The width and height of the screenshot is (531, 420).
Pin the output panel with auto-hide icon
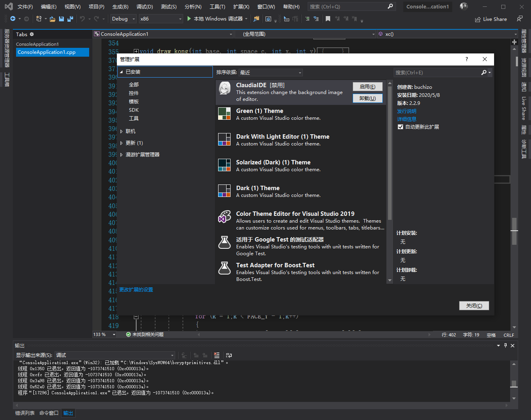click(x=505, y=345)
